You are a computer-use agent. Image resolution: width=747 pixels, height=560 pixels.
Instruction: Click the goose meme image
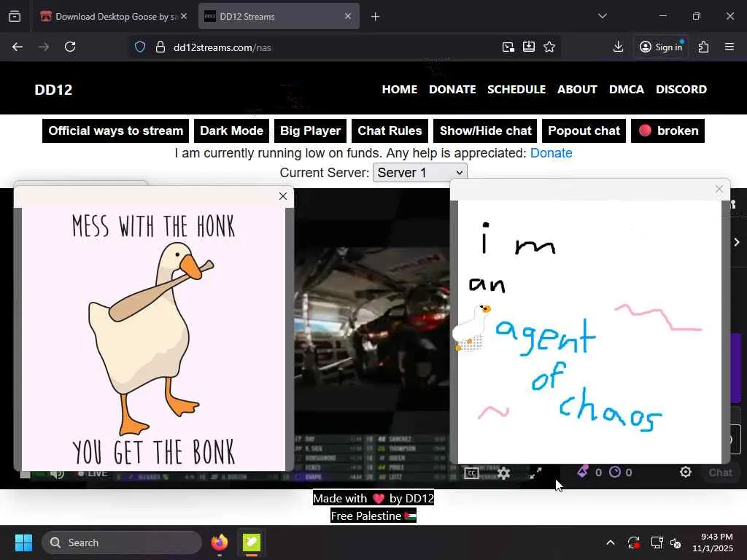(153, 339)
